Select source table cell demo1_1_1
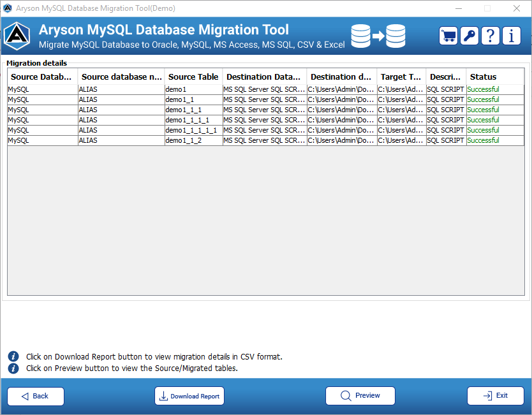 pos(193,110)
